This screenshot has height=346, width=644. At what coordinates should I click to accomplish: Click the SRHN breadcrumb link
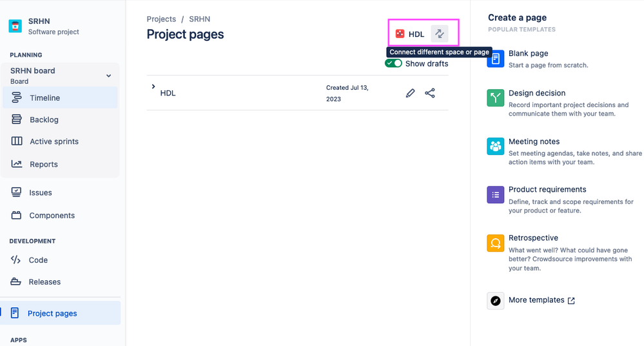click(200, 19)
